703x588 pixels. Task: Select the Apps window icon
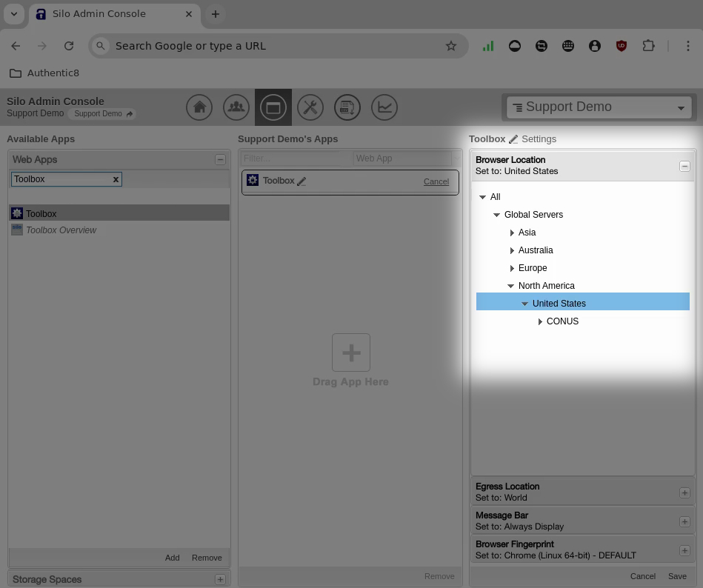273,107
